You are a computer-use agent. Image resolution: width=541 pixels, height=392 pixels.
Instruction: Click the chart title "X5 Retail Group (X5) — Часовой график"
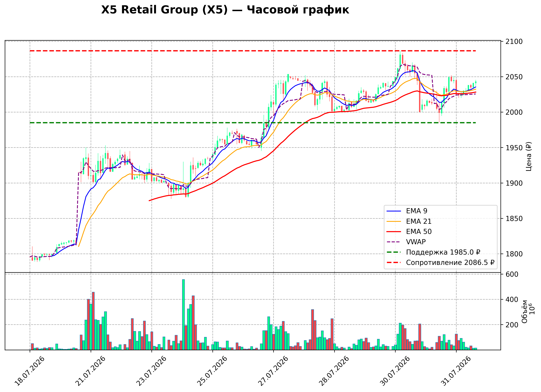pos(225,10)
